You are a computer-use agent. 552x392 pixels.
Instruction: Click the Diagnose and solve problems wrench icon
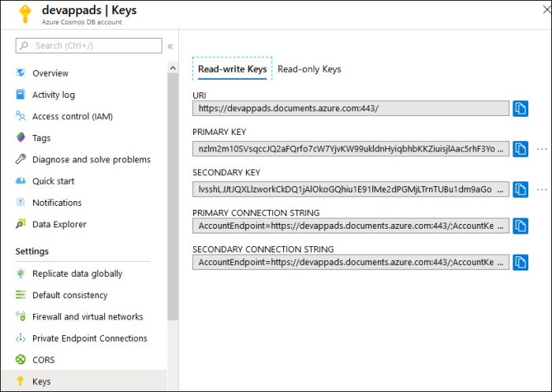coord(21,159)
